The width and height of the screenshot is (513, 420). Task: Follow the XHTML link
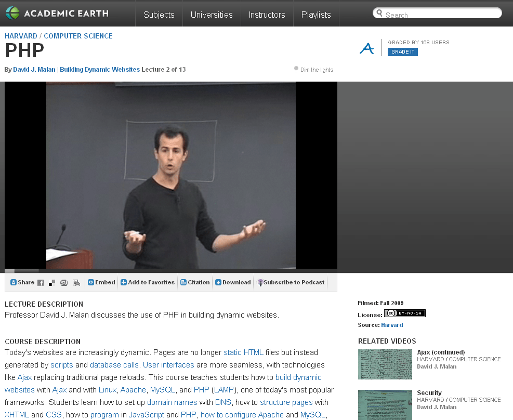17,414
